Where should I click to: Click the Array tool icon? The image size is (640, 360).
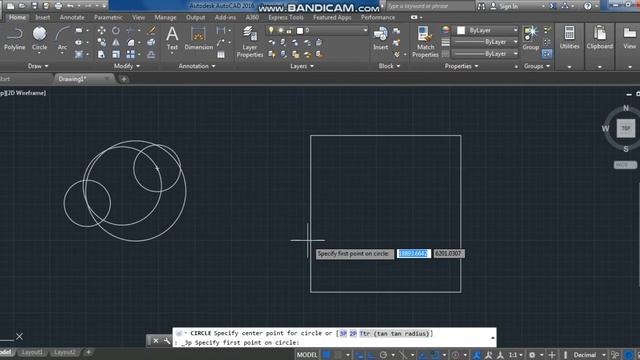131,54
